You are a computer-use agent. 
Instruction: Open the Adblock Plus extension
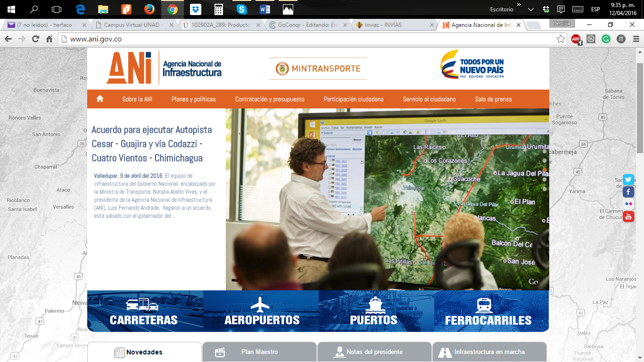coord(576,39)
